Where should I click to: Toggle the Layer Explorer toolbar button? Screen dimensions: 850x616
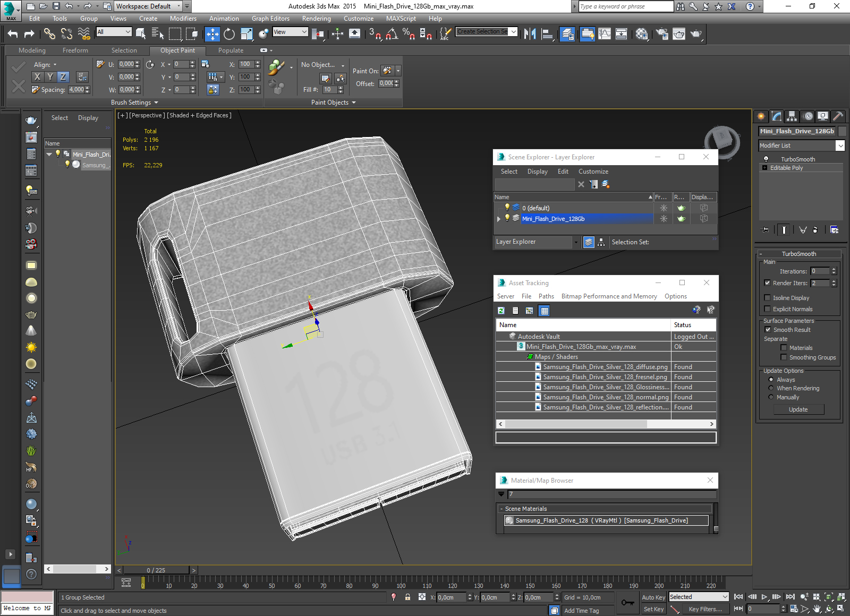pos(567,34)
